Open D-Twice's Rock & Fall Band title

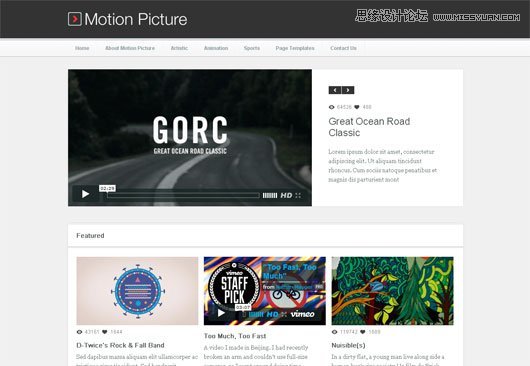tap(120, 345)
